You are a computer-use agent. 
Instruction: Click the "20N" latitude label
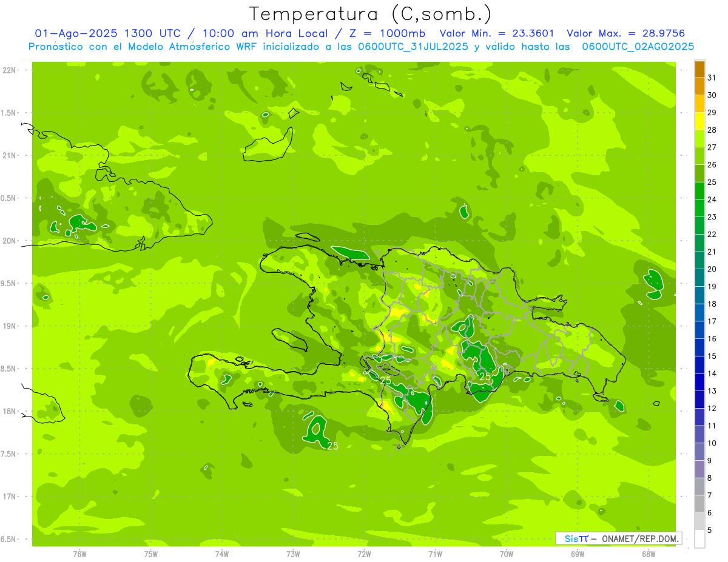(10, 241)
